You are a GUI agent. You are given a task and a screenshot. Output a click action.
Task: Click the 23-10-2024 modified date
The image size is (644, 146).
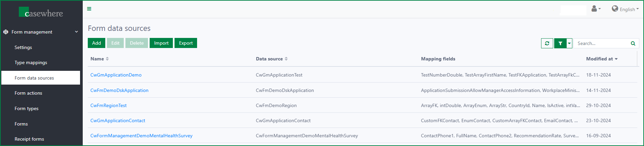pyautogui.click(x=598, y=120)
